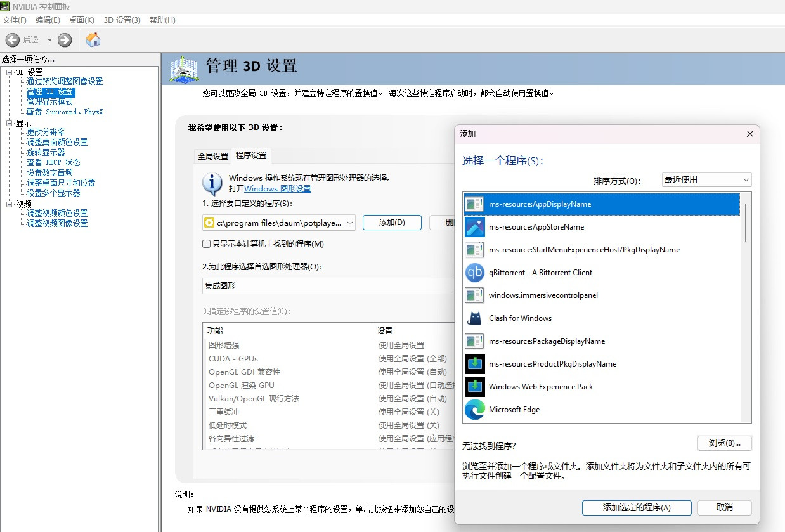Click the 添加选定的程序(A) button
This screenshot has width=785, height=532.
click(x=637, y=508)
